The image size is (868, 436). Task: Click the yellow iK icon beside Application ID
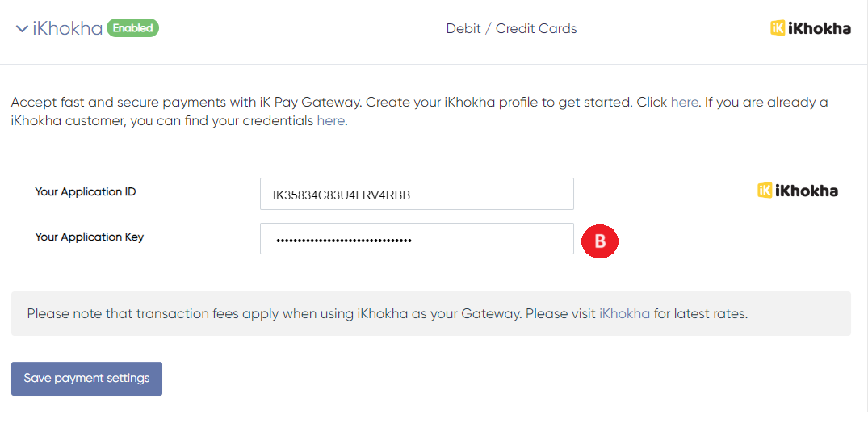pos(765,191)
